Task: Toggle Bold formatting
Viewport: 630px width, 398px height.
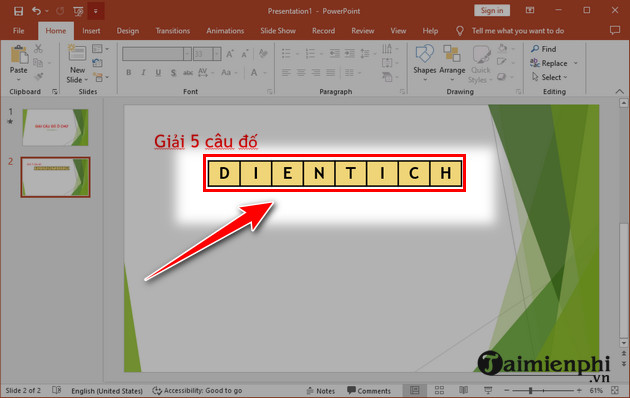Action: point(129,73)
